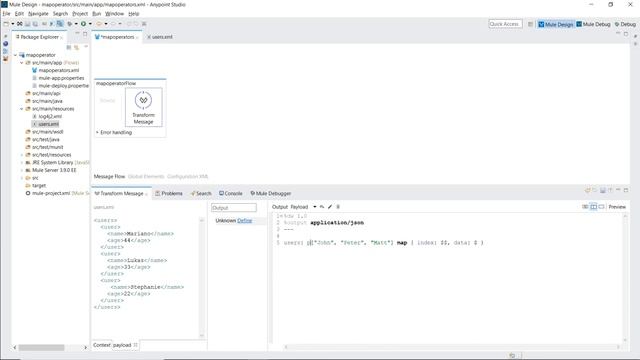Click the Preview button
Screen dimensions: 640x360
pyautogui.click(x=617, y=207)
